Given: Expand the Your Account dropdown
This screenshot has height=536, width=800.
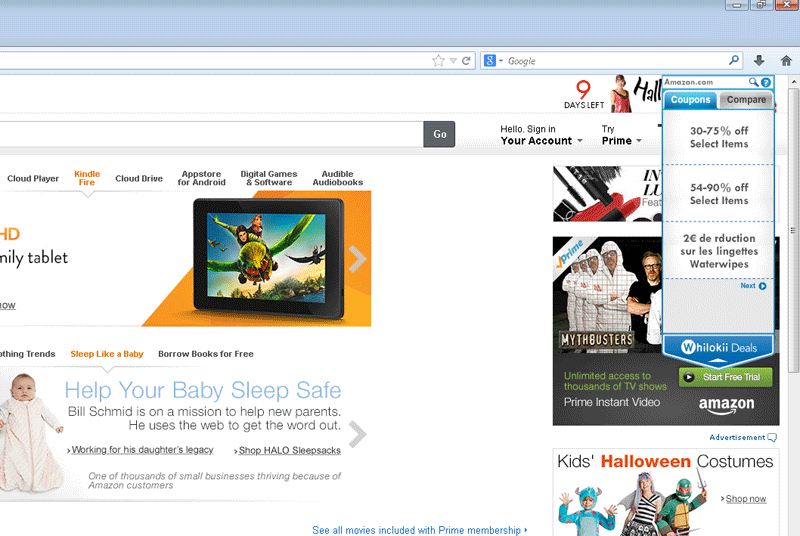Looking at the screenshot, I should tap(541, 141).
